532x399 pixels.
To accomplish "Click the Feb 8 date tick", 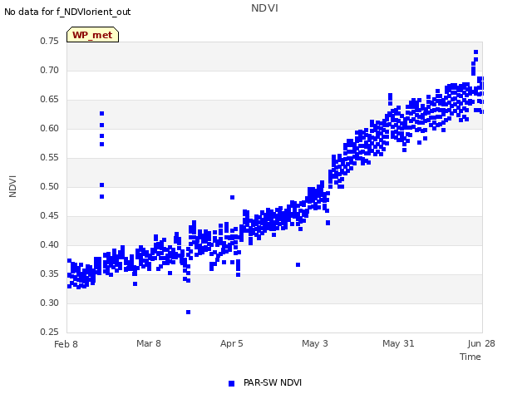I will (66, 344).
